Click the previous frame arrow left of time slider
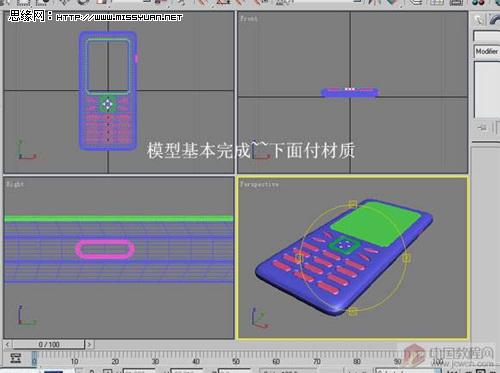The width and height of the screenshot is (500, 373). 8,344
